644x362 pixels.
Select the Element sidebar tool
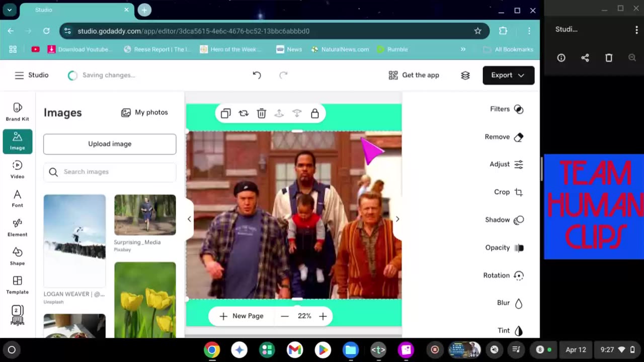tap(18, 228)
